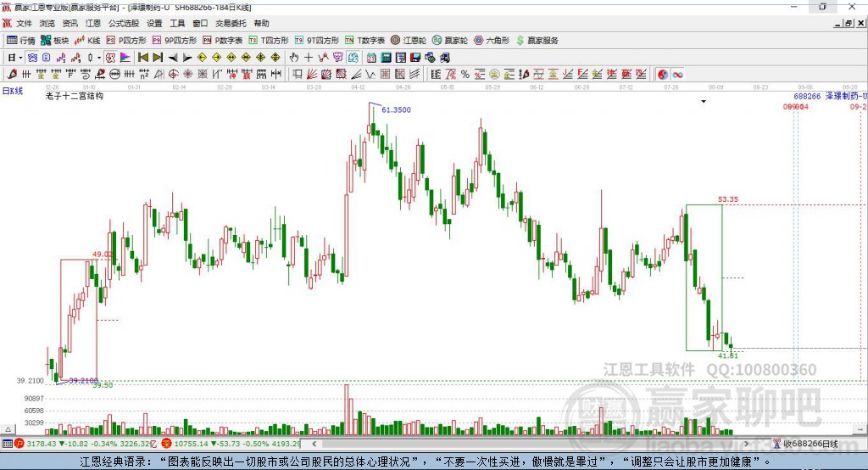Open the 赢家轮 wheel tool
This screenshot has width=868, height=470.
tap(450, 41)
